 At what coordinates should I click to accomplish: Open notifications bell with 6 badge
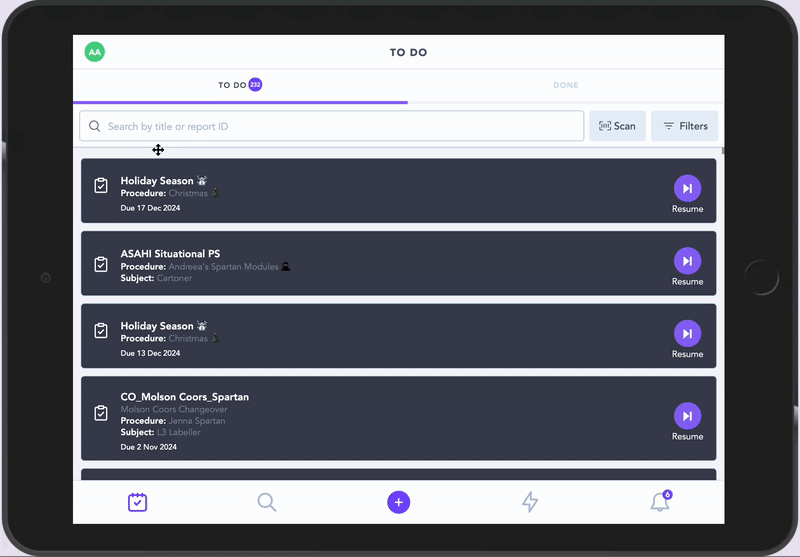(660, 502)
